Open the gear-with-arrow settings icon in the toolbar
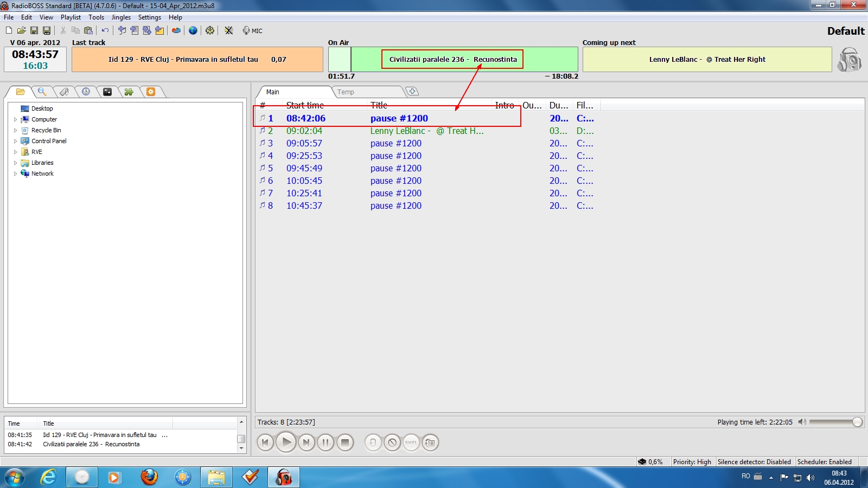 point(210,30)
